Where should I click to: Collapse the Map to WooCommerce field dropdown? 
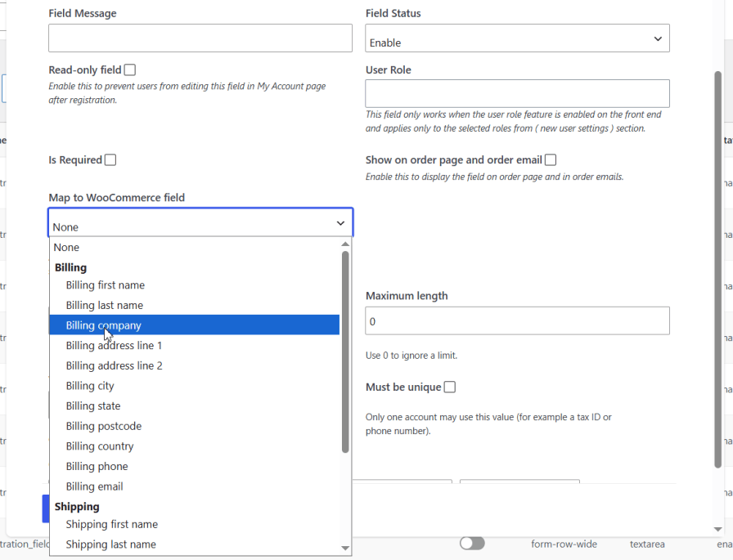(200, 223)
